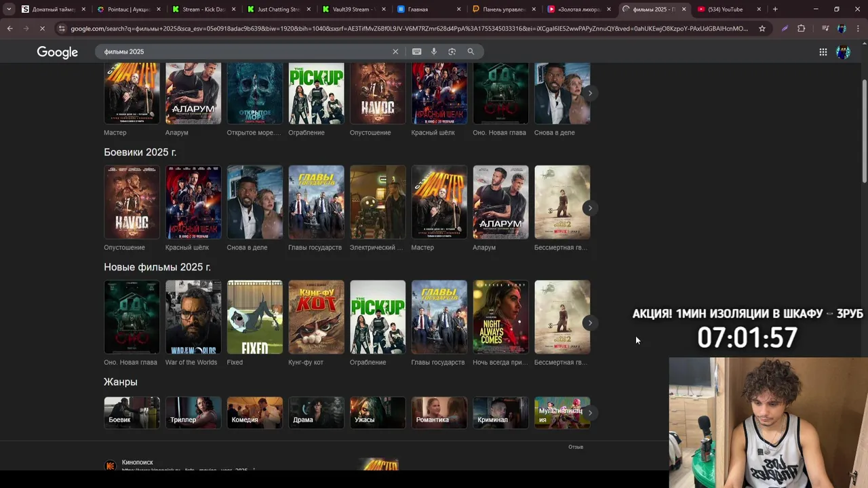This screenshot has height=488, width=868.
Task: Select the Боевик genre tile
Action: tap(132, 413)
